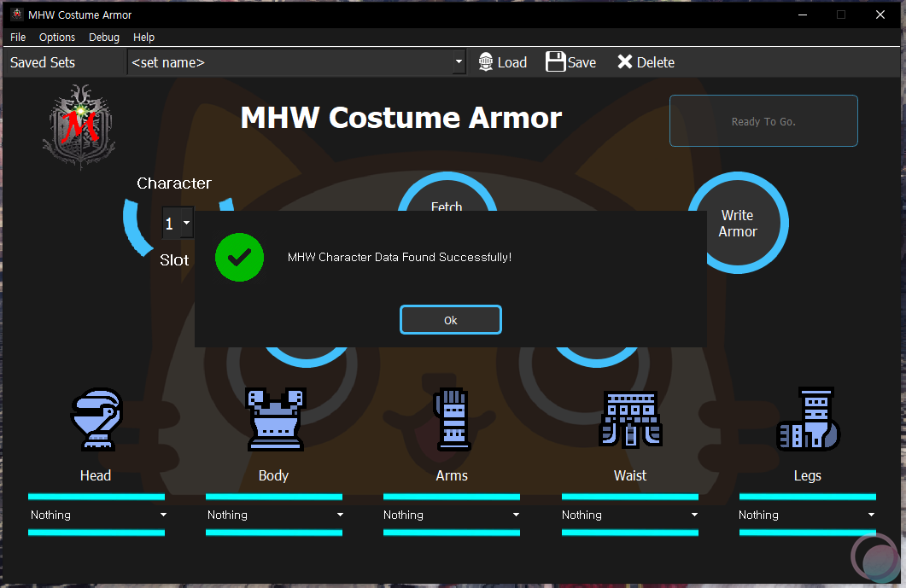Click the Ok button in the dialog
Image resolution: width=906 pixels, height=588 pixels.
click(451, 319)
